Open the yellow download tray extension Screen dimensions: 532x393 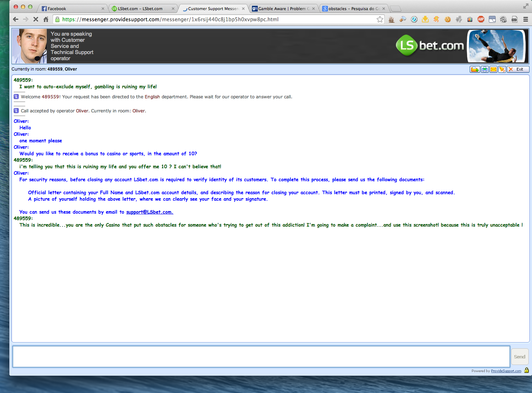click(425, 19)
